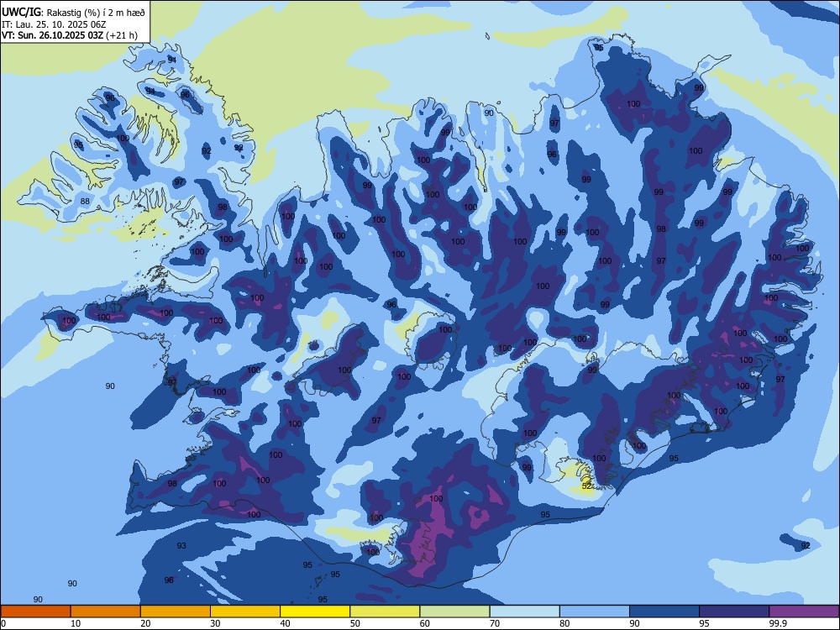Click the 40–50 bright yellow legend swatch
840x630 pixels.
(x=315, y=612)
